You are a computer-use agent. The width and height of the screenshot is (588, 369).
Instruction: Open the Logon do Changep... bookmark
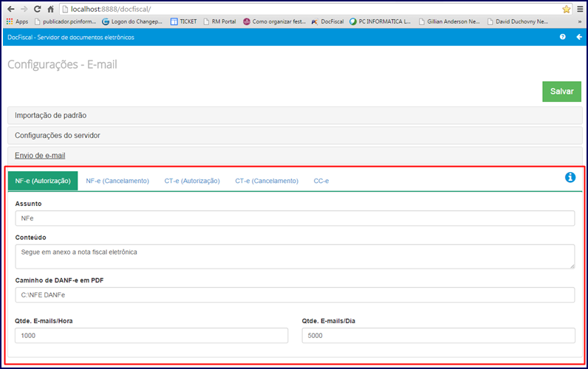tap(132, 21)
